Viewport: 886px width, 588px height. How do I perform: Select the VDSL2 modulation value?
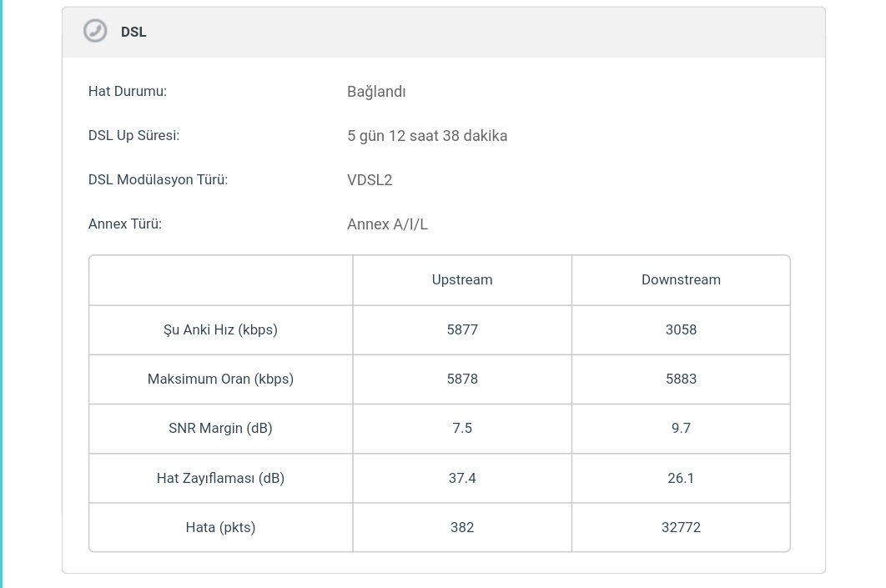370,180
